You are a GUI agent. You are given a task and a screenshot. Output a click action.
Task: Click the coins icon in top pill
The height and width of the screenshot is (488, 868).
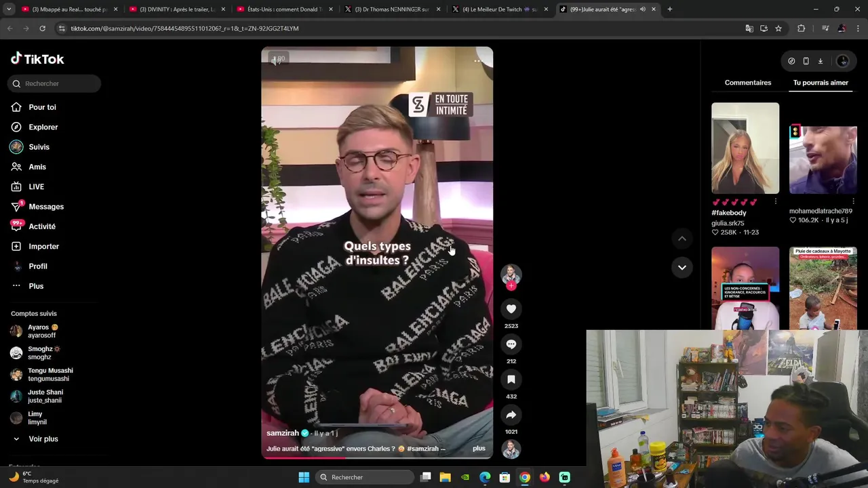(x=791, y=61)
